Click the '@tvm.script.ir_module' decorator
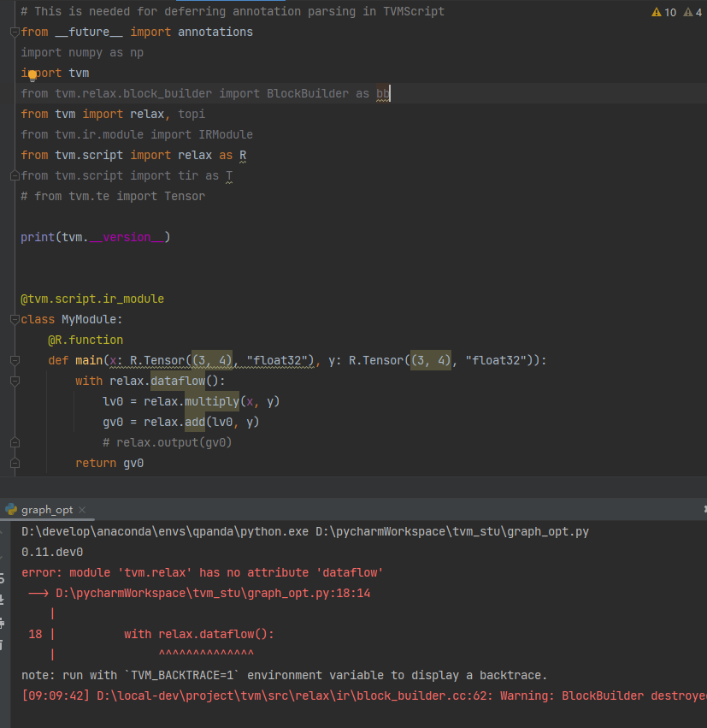The image size is (707, 728). [92, 299]
